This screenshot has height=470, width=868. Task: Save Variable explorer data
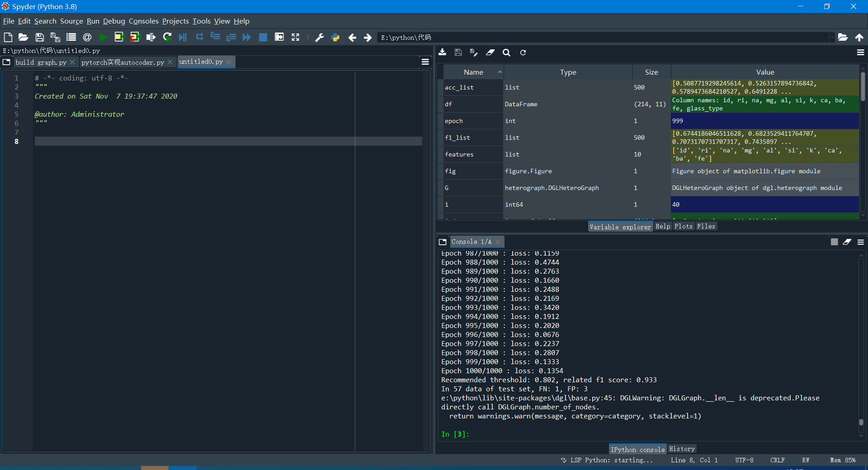click(x=458, y=52)
